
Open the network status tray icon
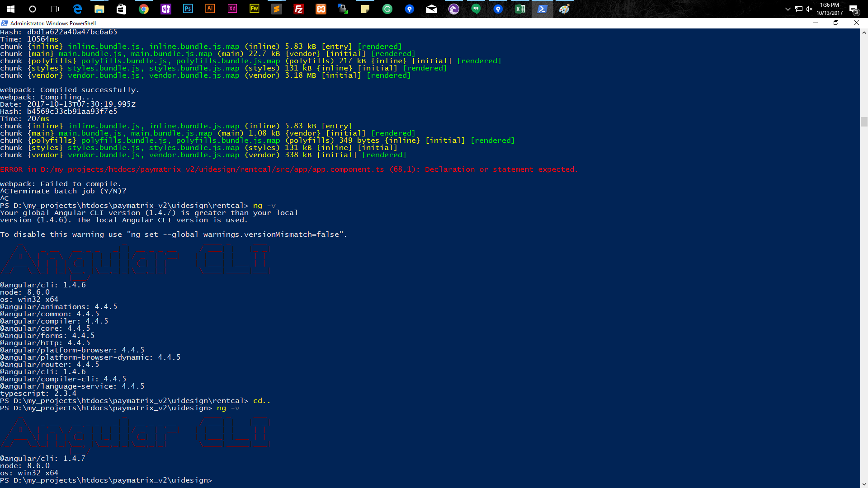(799, 9)
